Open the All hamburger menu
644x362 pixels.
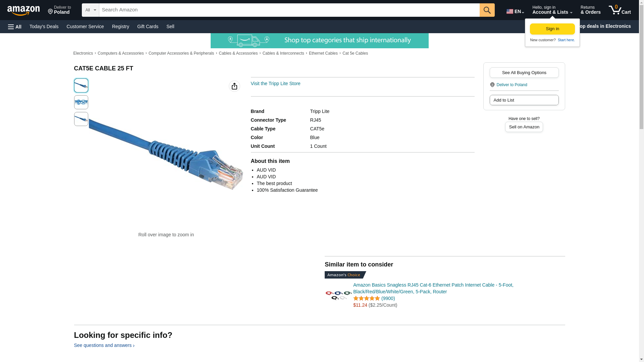click(15, 26)
